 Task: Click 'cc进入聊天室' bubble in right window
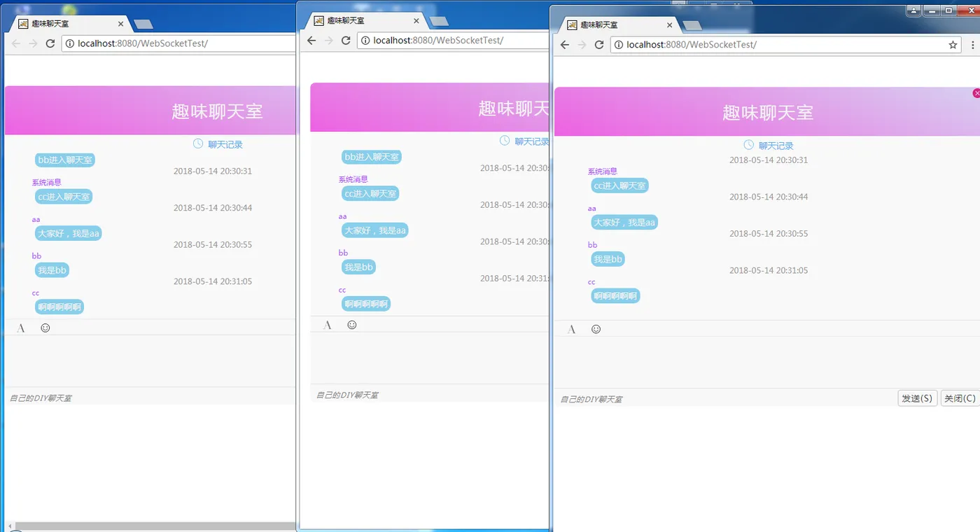(x=619, y=185)
